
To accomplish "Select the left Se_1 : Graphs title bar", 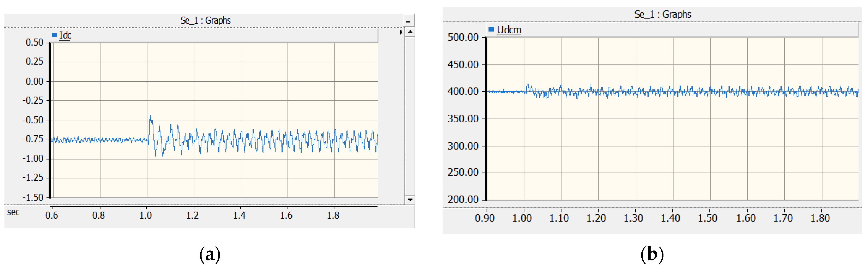I will pyautogui.click(x=205, y=20).
